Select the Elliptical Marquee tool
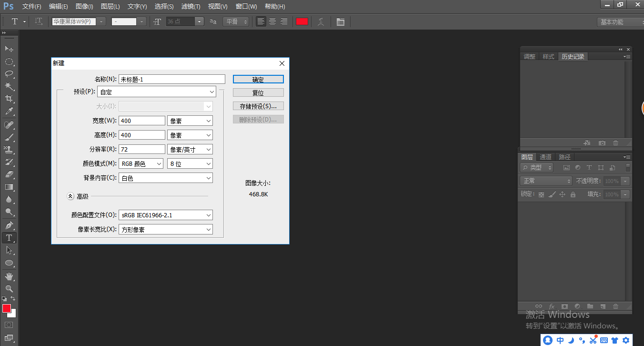This screenshot has width=644, height=346. click(x=9, y=61)
